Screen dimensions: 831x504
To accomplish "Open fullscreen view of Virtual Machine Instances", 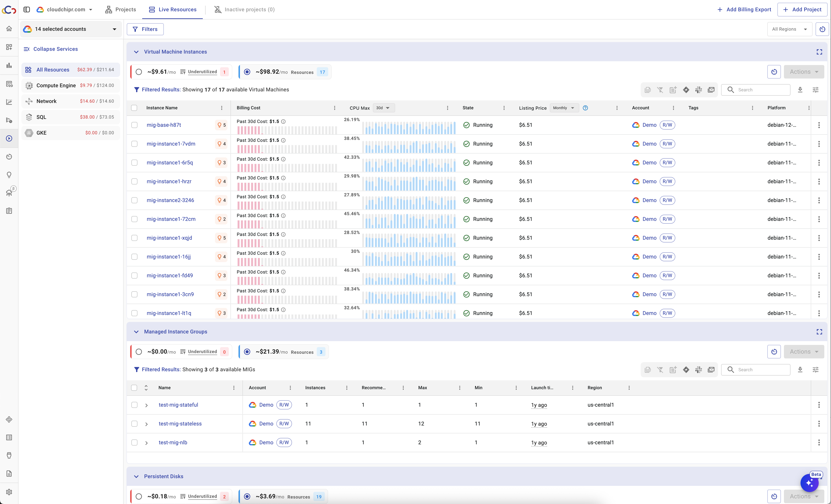I will click(x=819, y=52).
